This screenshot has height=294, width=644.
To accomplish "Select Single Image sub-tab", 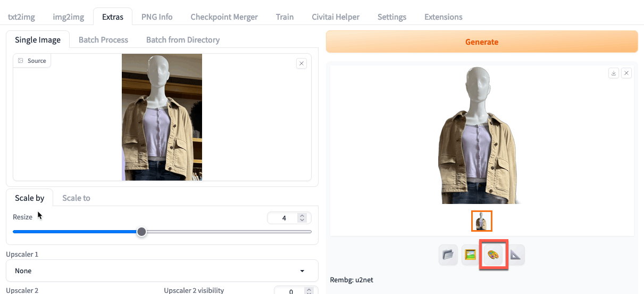I will click(38, 39).
